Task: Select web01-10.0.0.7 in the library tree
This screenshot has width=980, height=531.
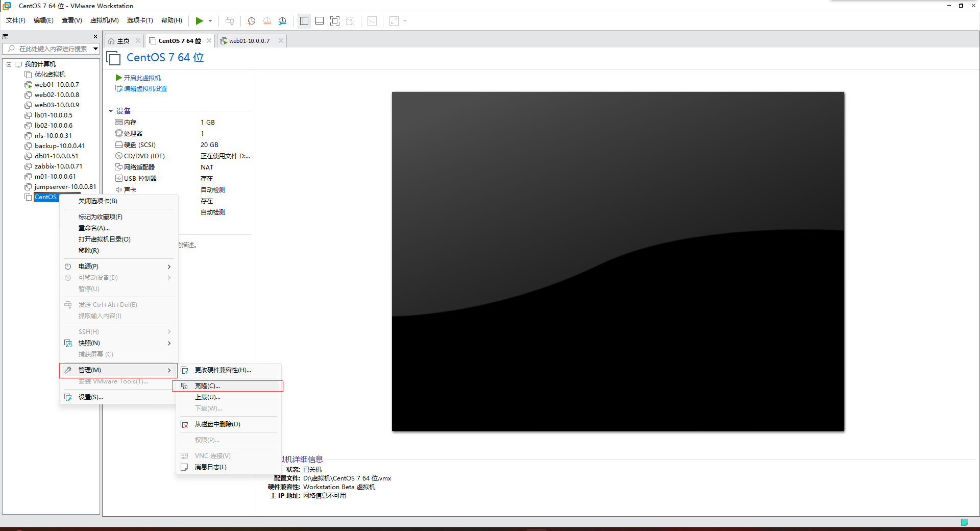Action: [57, 85]
